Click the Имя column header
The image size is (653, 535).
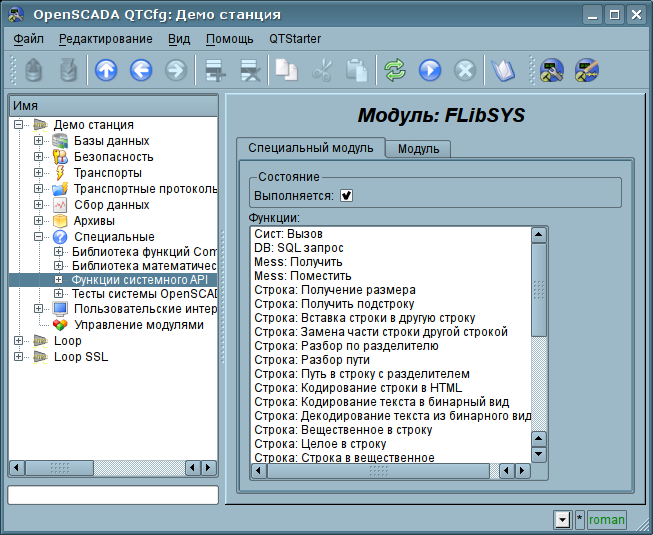pos(113,106)
